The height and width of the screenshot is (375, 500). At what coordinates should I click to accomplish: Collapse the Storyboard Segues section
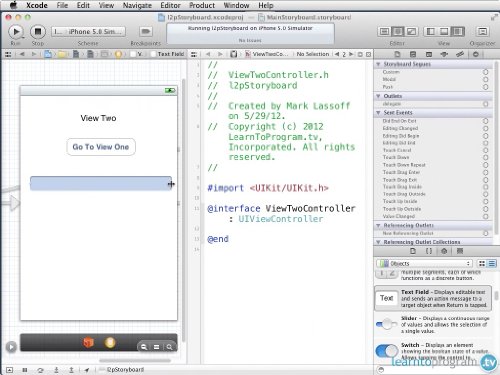[x=378, y=64]
